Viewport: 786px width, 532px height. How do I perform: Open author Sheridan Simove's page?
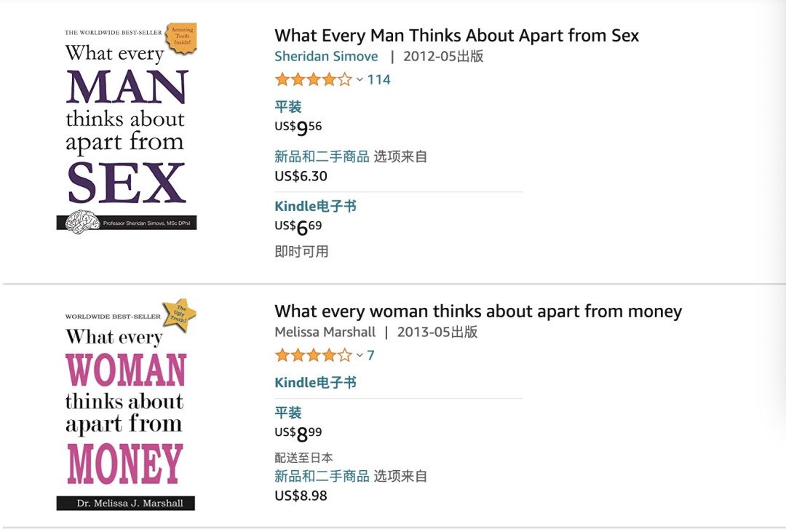click(x=326, y=56)
